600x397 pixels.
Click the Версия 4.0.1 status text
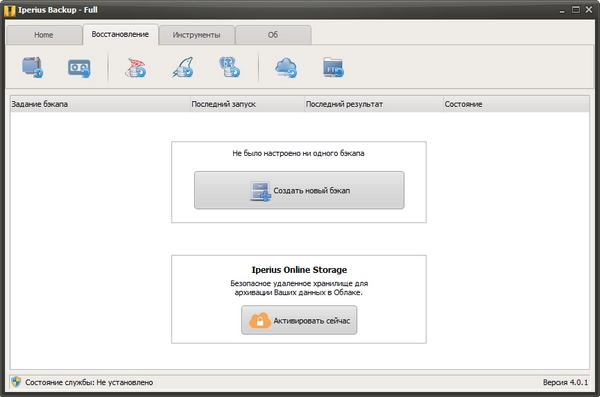click(x=565, y=382)
